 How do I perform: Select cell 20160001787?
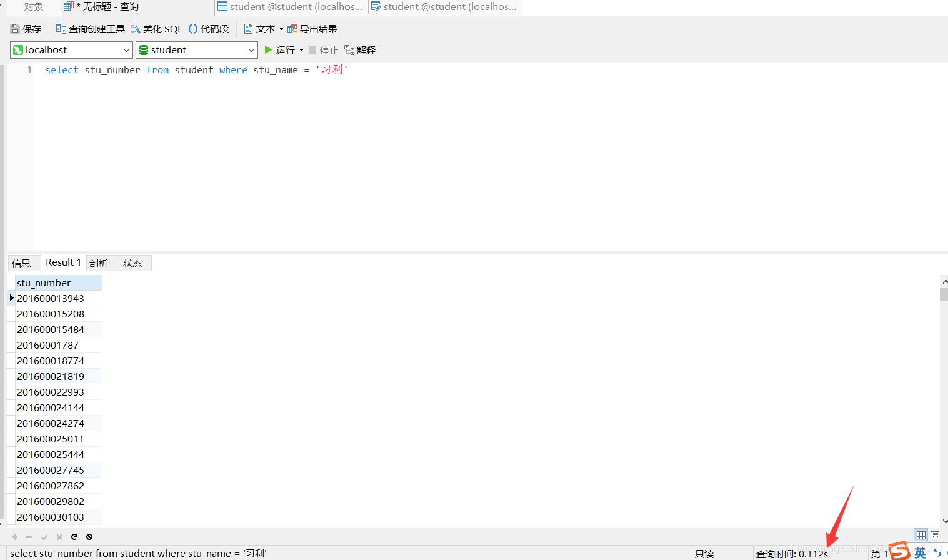pos(58,345)
